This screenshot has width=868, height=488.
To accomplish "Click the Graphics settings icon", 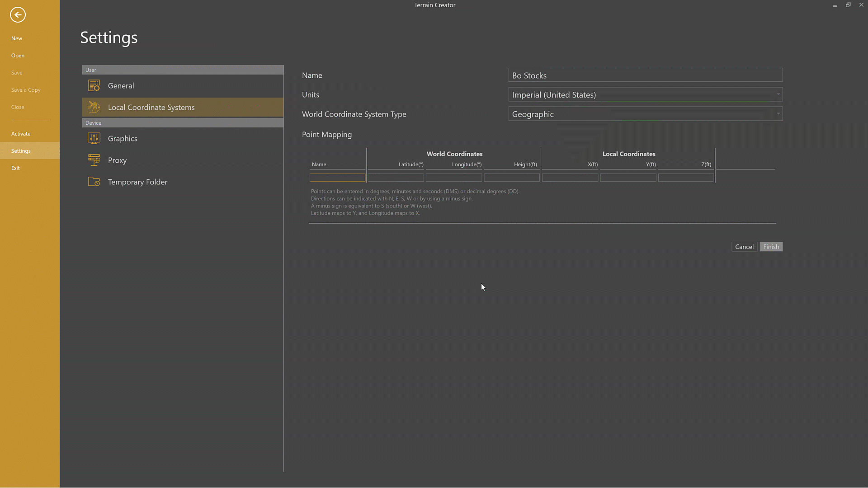I will 94,138.
